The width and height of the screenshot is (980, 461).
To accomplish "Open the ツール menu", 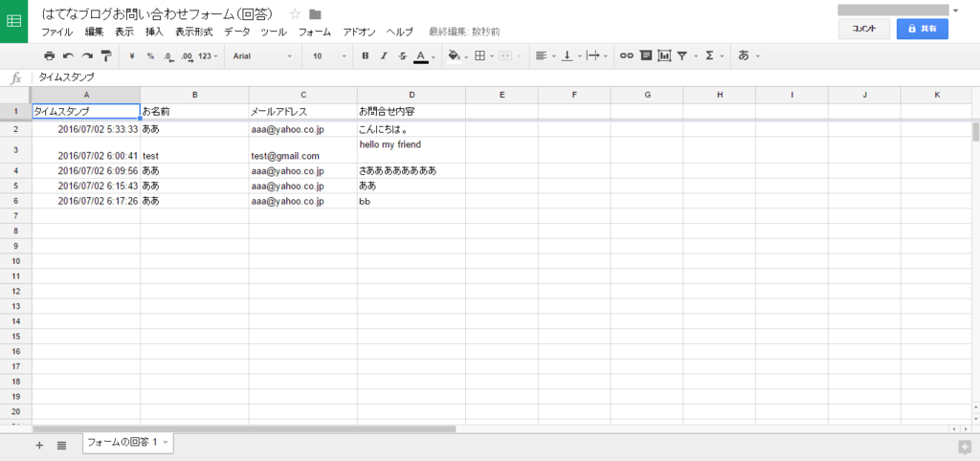I will click(274, 32).
